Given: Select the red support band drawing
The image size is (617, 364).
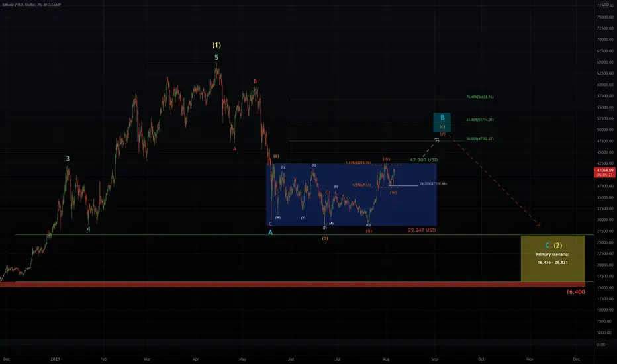Looking at the screenshot, I should pos(293,284).
